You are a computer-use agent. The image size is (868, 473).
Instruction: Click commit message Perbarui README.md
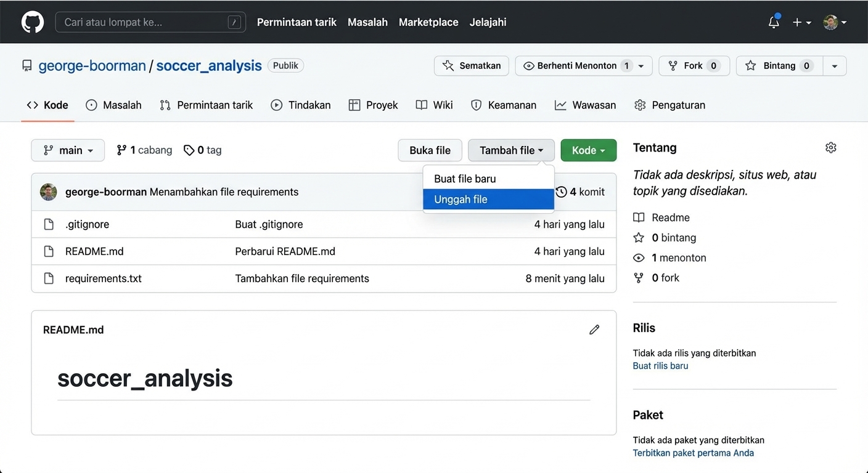tap(285, 251)
